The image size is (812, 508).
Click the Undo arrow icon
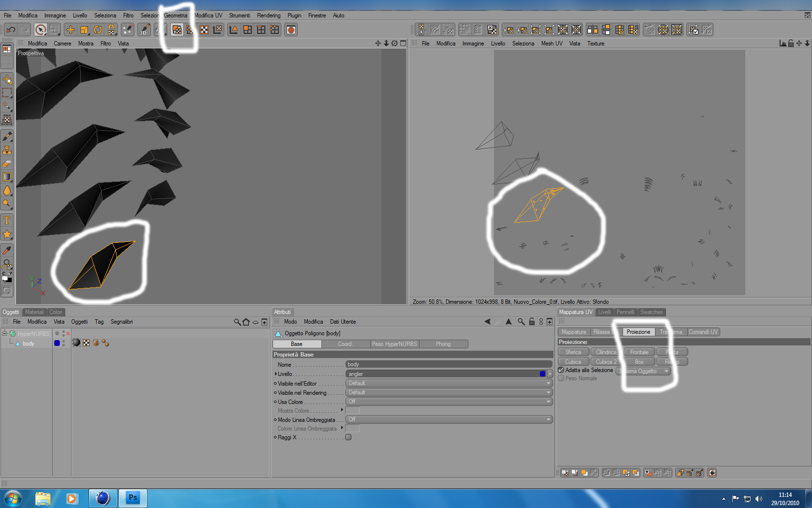tap(11, 30)
